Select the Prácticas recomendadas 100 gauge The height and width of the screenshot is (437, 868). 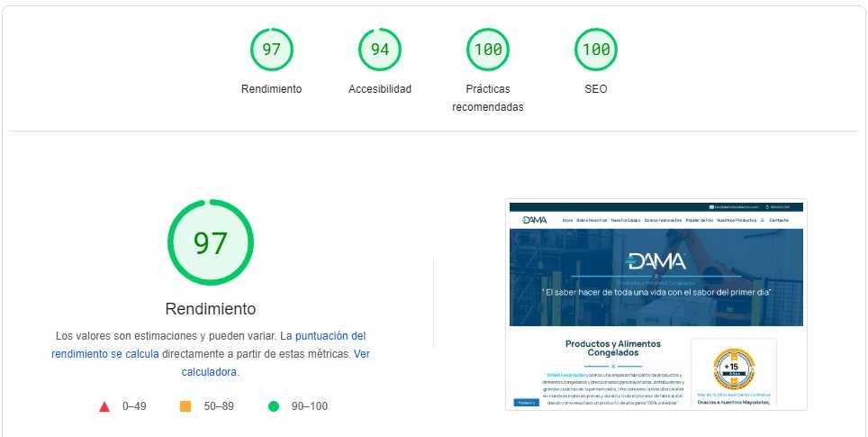pos(487,50)
